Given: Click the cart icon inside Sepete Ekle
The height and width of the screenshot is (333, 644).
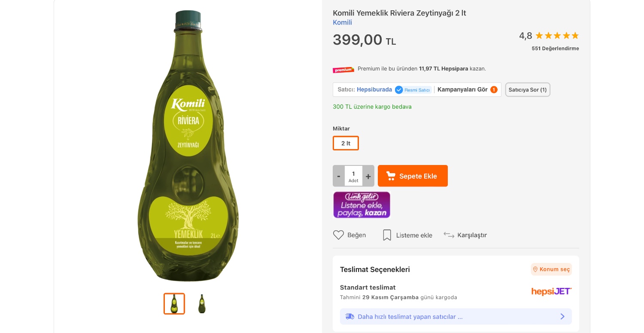Looking at the screenshot, I should 391,176.
